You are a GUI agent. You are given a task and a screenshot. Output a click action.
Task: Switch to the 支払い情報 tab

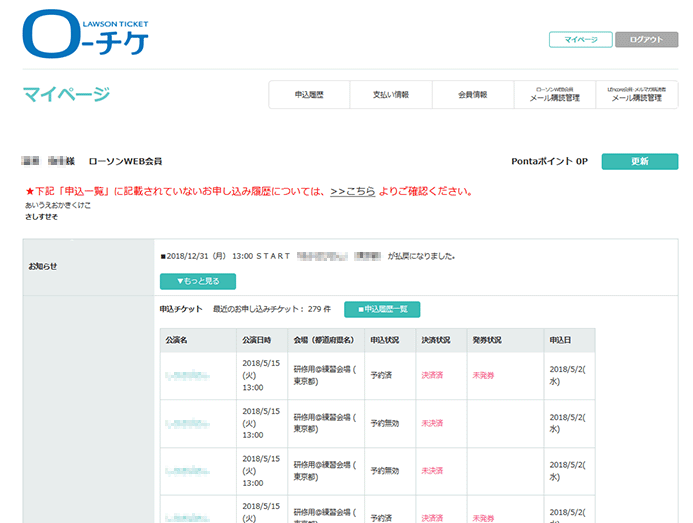coord(391,95)
